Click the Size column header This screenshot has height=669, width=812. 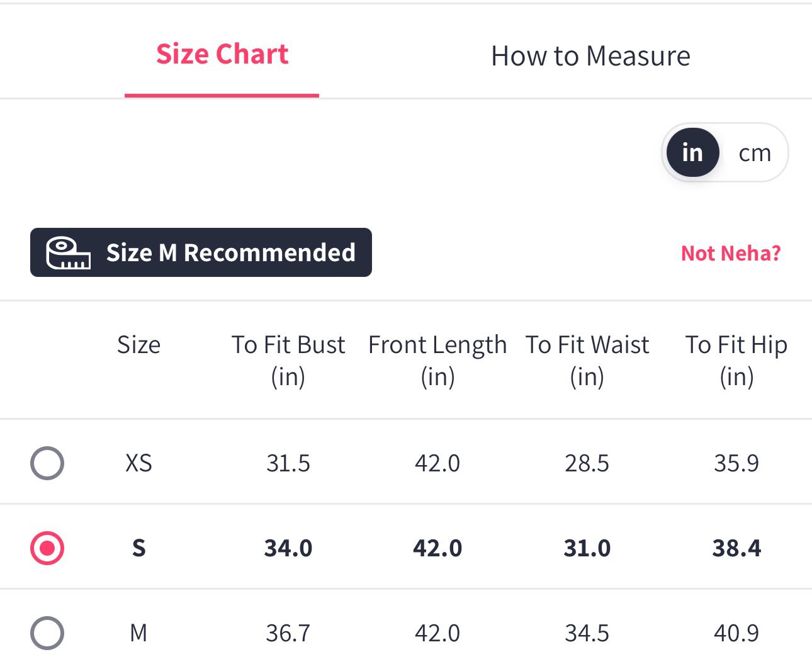pyautogui.click(x=138, y=345)
